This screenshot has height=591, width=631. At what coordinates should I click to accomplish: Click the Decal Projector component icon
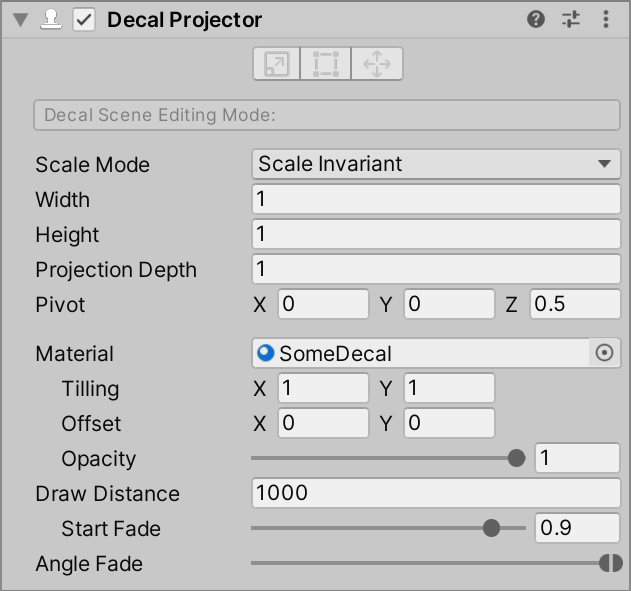51,20
